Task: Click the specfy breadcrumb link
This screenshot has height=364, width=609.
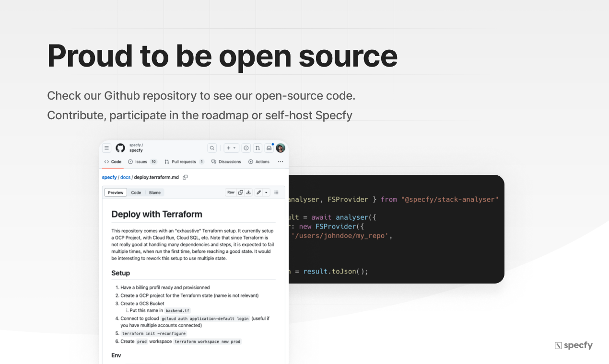Action: [109, 177]
